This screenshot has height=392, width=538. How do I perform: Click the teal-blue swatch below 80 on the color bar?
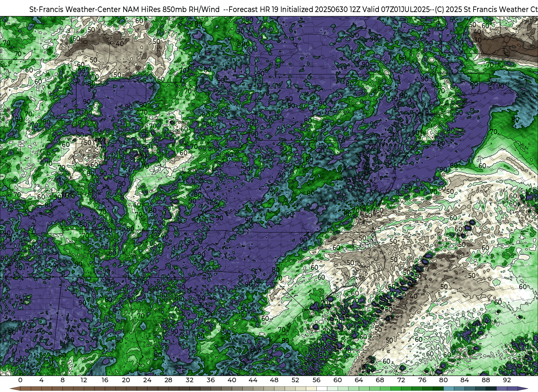449,389
